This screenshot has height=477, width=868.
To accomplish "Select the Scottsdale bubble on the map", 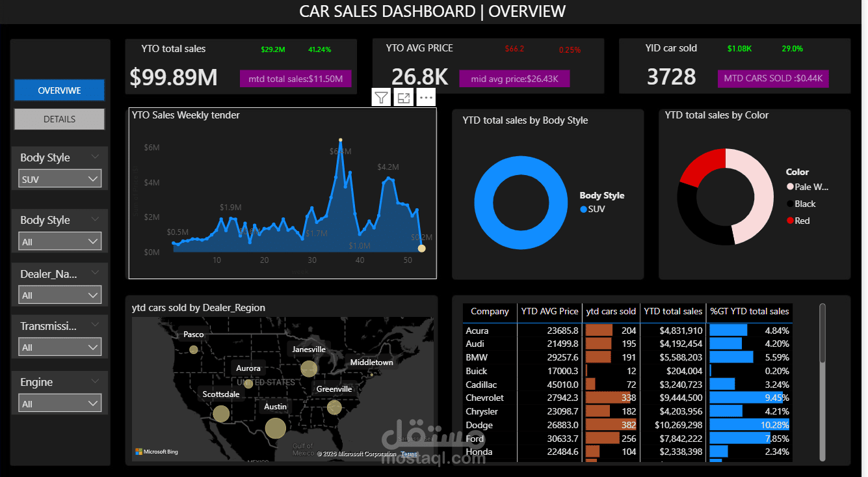I will pos(221,413).
